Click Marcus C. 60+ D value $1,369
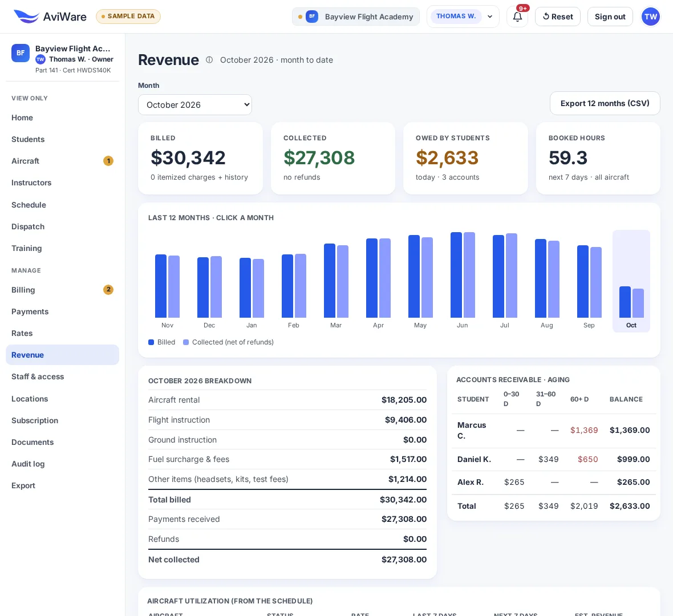 584,430
